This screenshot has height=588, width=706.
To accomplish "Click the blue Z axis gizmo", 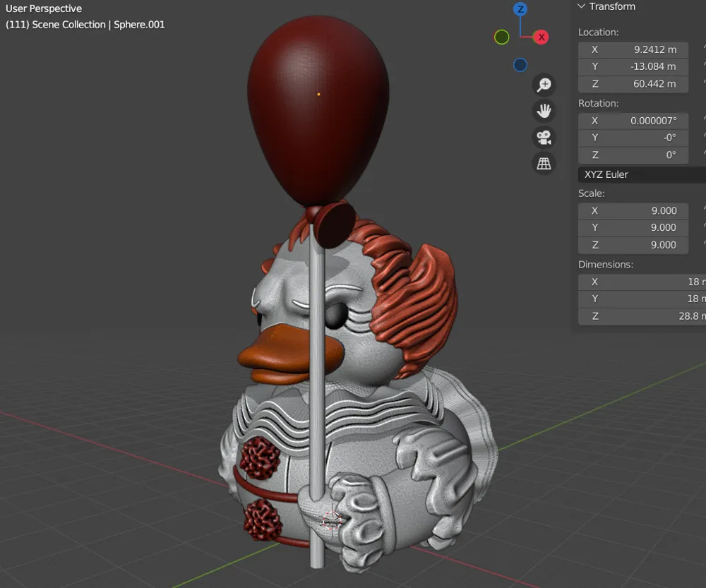I will (x=520, y=9).
